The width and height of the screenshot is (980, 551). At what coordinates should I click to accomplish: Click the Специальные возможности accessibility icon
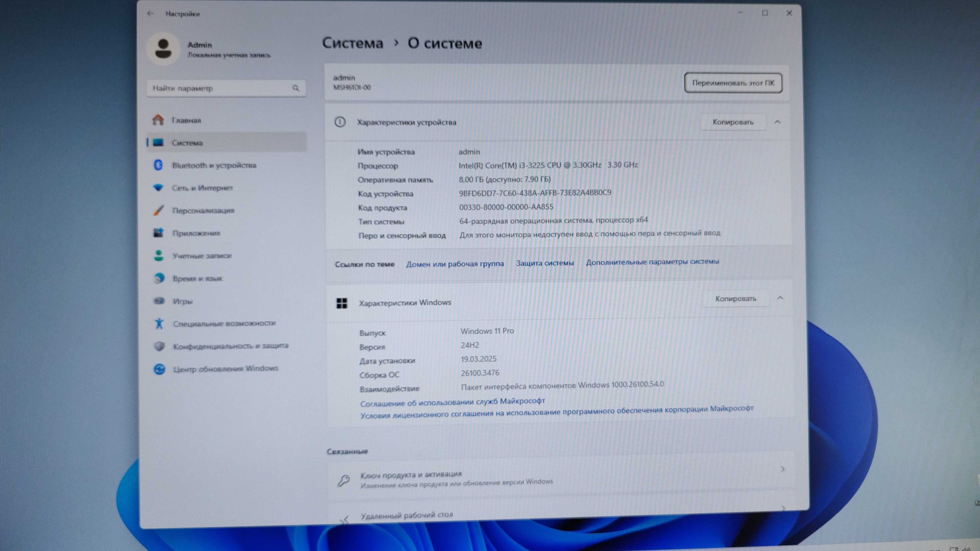pyautogui.click(x=159, y=323)
